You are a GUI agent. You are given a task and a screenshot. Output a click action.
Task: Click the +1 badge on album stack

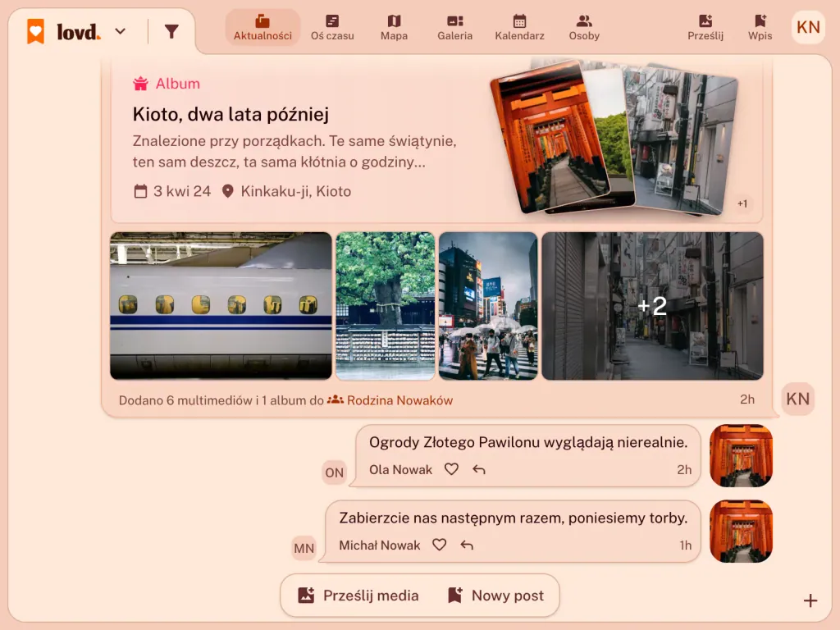pyautogui.click(x=742, y=203)
